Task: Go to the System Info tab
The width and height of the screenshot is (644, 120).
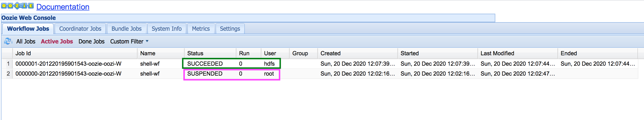Action: pos(167,29)
